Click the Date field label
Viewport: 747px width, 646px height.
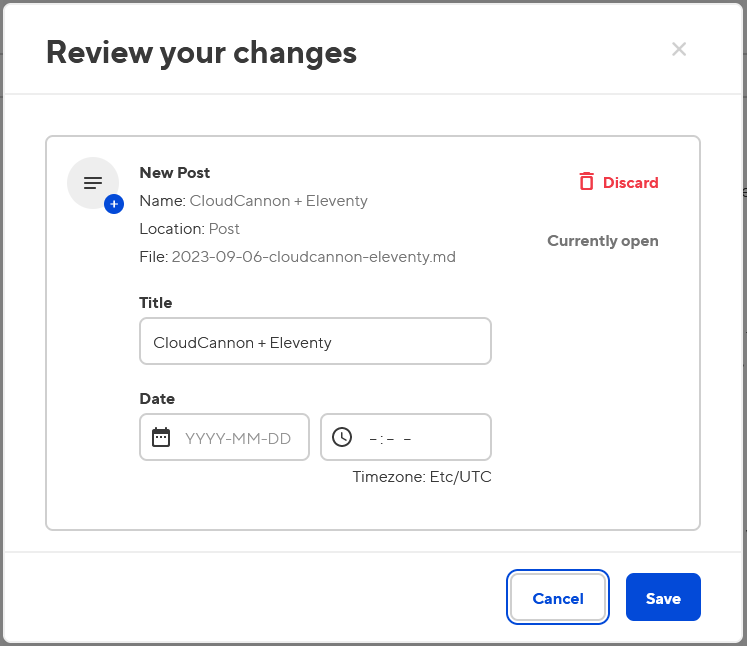click(x=157, y=399)
